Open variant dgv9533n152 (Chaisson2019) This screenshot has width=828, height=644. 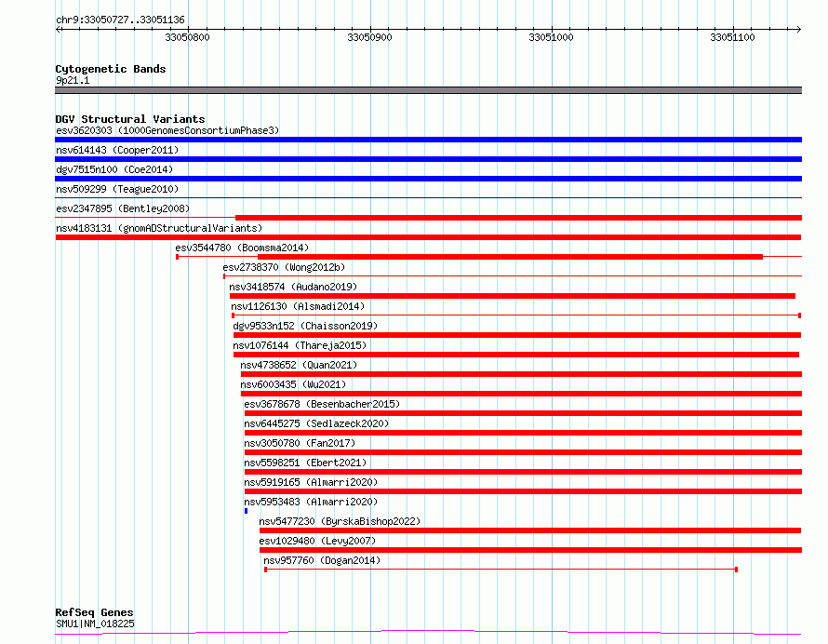[305, 326]
